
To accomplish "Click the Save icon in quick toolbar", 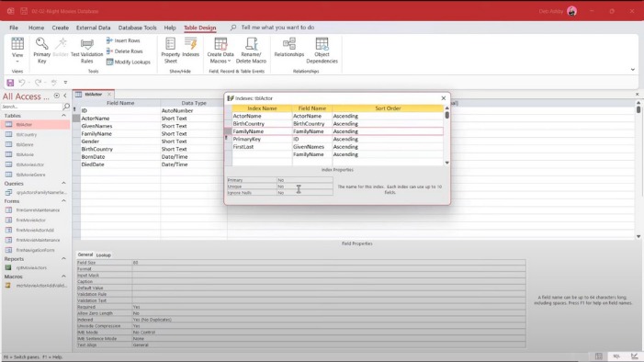I will click(x=10, y=83).
